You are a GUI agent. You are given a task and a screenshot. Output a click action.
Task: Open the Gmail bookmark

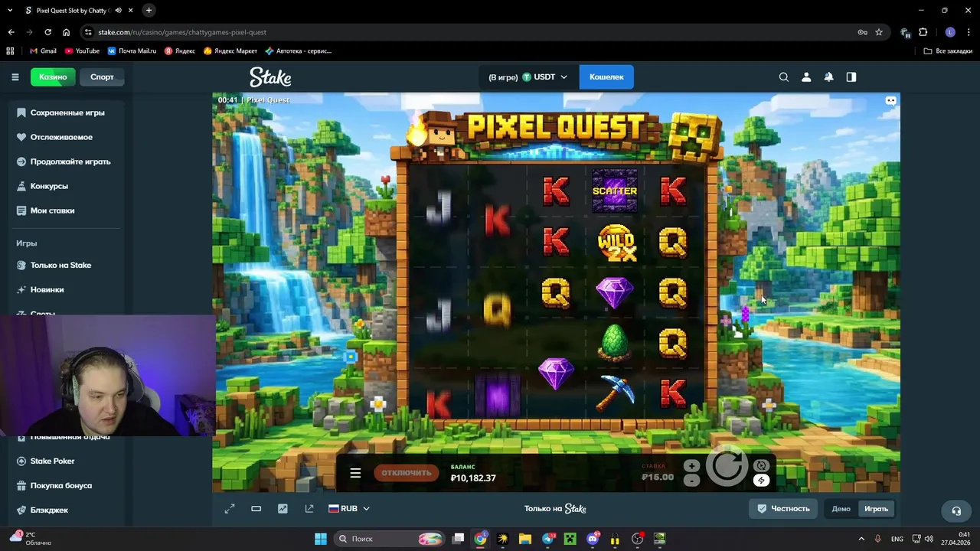[42, 51]
